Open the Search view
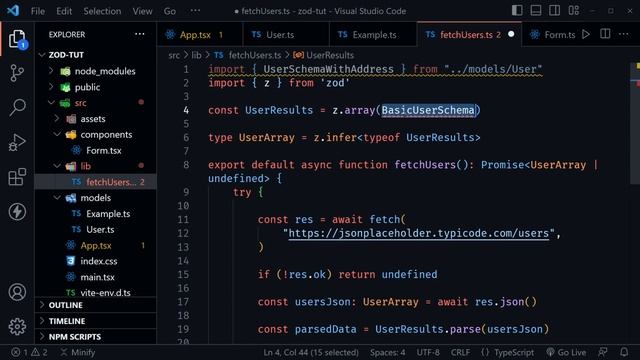Screen dimensions: 640x360 [17, 107]
